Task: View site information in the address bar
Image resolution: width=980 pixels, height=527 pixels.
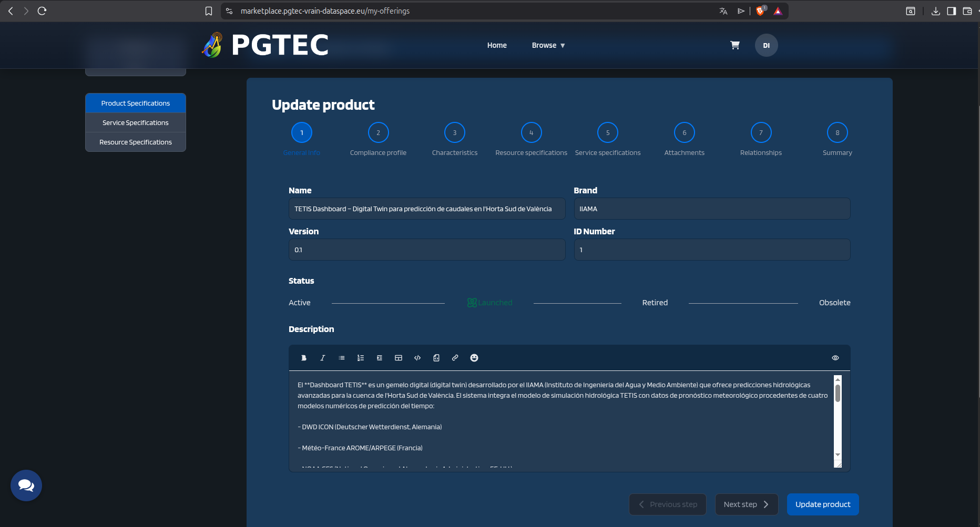Action: tap(229, 11)
